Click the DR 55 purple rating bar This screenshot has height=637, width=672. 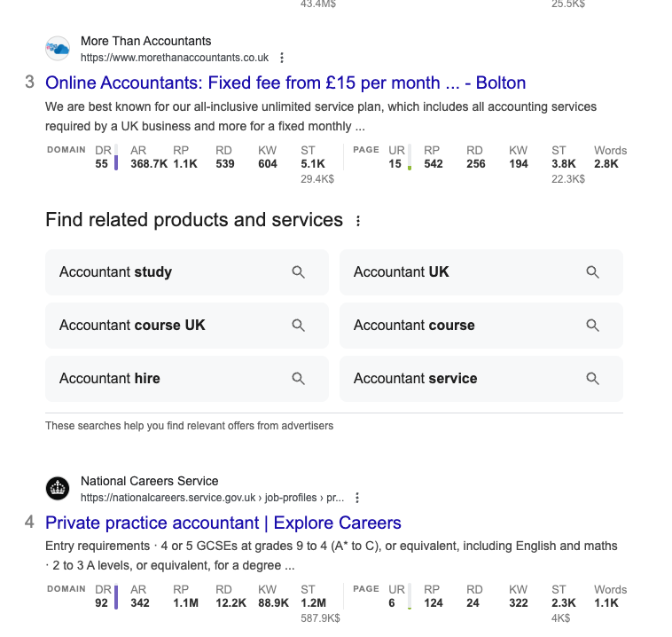[x=116, y=157]
